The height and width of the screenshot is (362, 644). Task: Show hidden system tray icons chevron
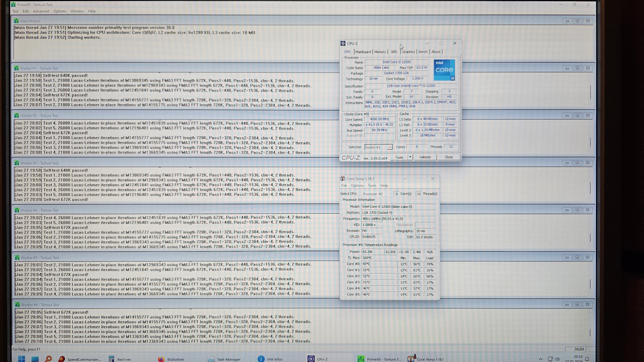541,359
